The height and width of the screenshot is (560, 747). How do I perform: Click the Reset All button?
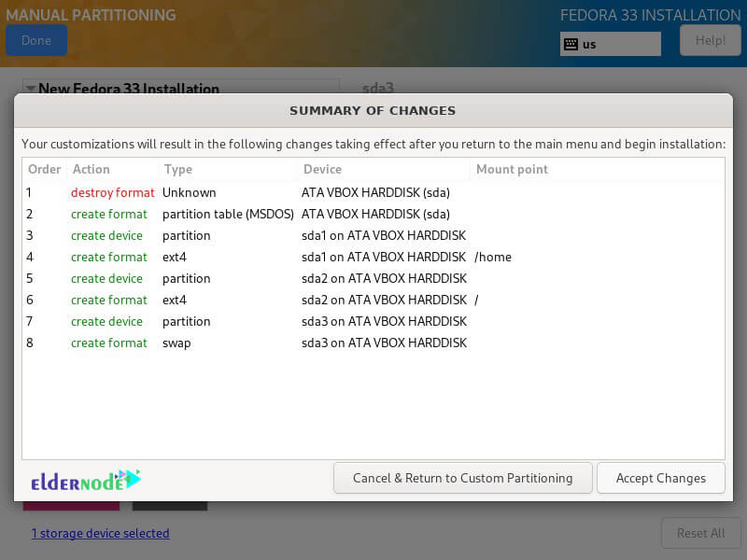click(x=701, y=533)
